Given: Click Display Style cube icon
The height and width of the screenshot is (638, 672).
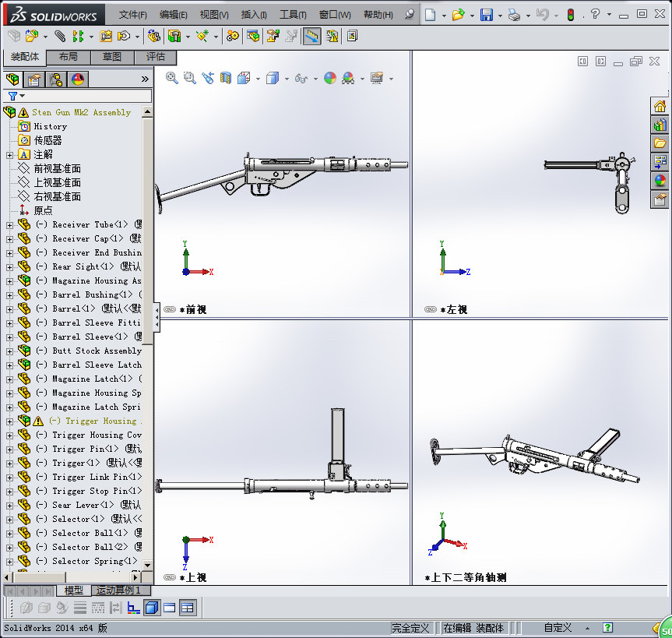Looking at the screenshot, I should click(x=273, y=78).
